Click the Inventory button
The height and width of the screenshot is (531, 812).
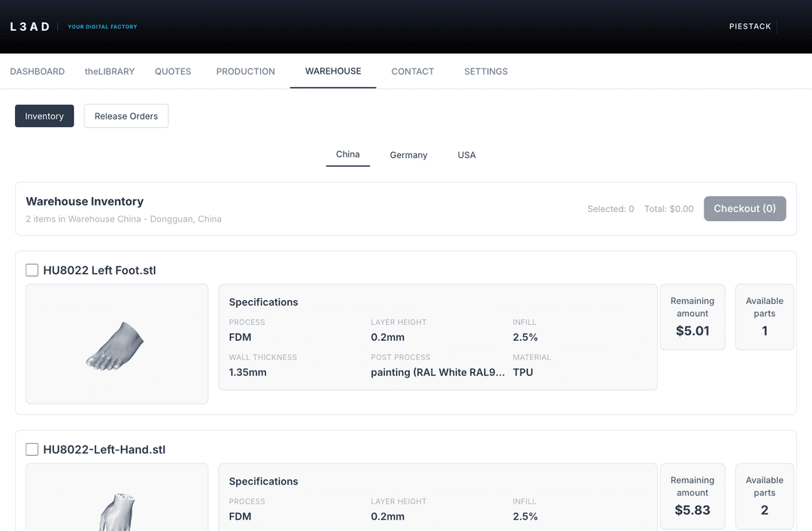44,116
